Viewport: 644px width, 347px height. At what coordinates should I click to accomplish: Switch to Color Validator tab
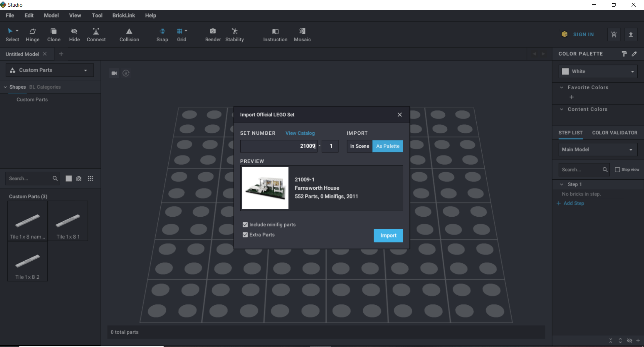[x=614, y=133]
